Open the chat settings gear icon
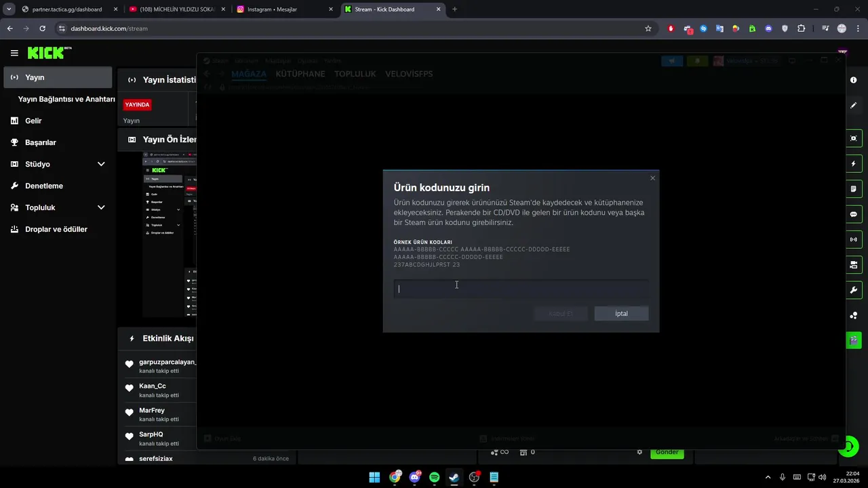The image size is (868, 488). click(x=639, y=452)
